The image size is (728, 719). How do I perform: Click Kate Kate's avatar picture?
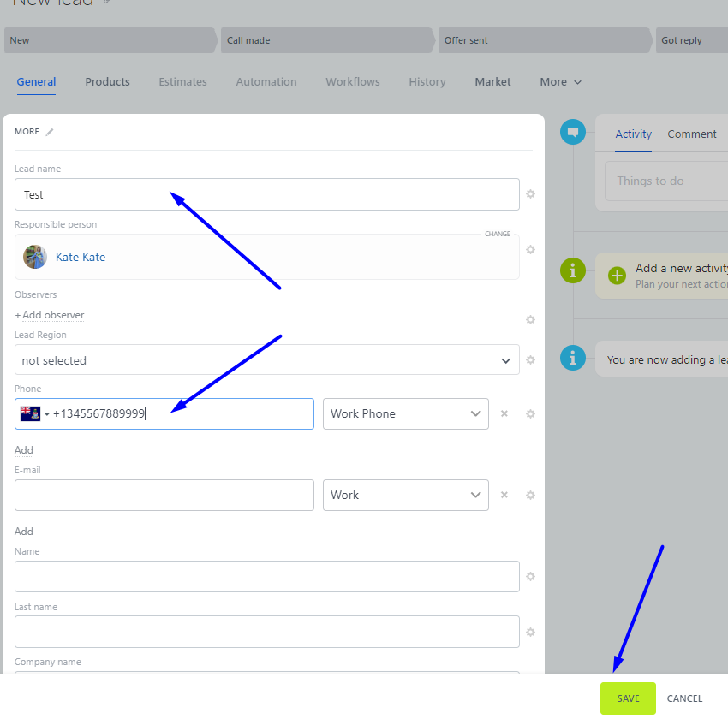(35, 257)
